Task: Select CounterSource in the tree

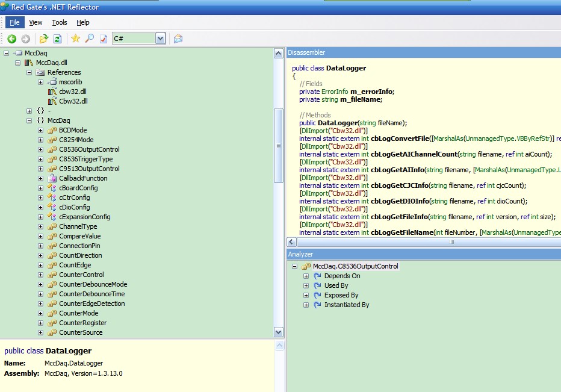Action: (x=81, y=332)
